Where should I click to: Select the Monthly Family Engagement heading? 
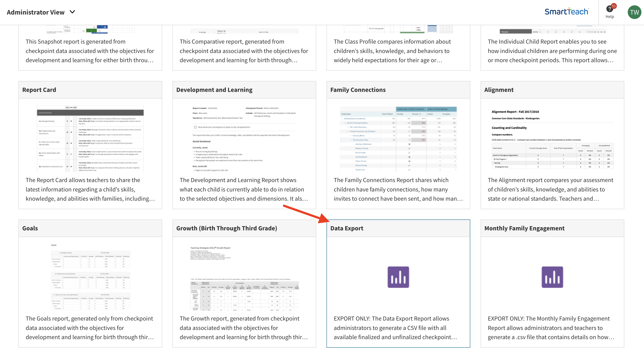(524, 228)
